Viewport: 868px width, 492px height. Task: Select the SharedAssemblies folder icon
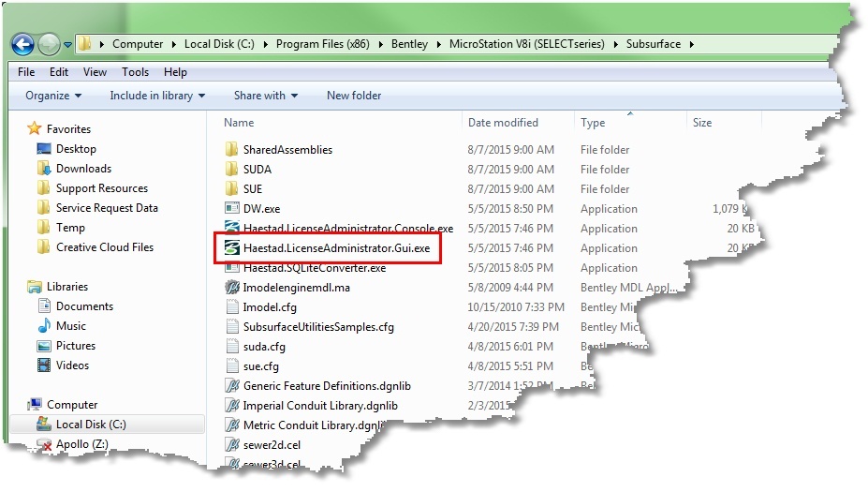231,150
